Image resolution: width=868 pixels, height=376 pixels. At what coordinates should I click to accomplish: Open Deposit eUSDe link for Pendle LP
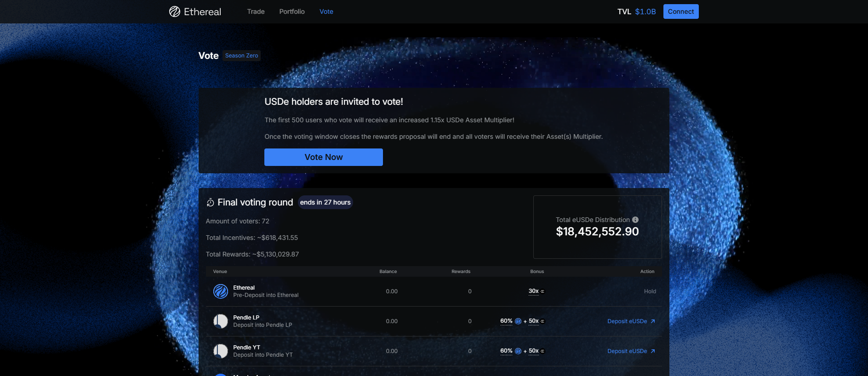[631, 321]
